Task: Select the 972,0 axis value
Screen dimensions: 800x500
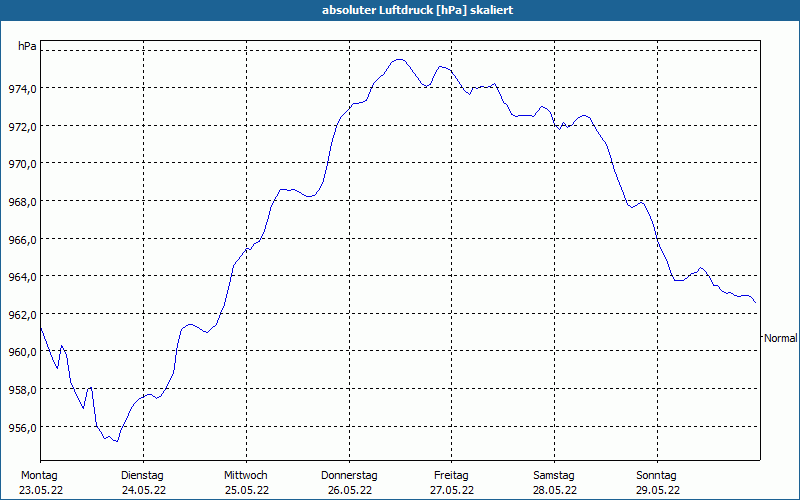Action: 22,127
